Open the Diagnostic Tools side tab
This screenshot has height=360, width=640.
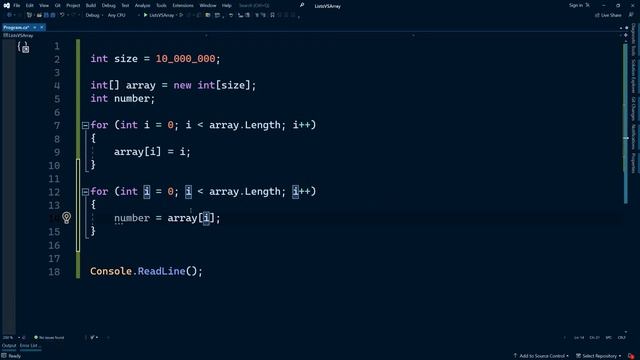click(633, 40)
